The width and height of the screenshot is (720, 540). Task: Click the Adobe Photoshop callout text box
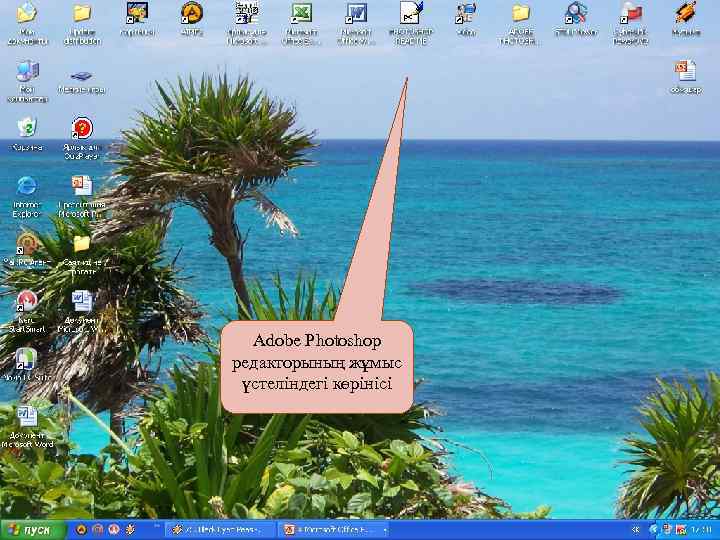pos(317,366)
